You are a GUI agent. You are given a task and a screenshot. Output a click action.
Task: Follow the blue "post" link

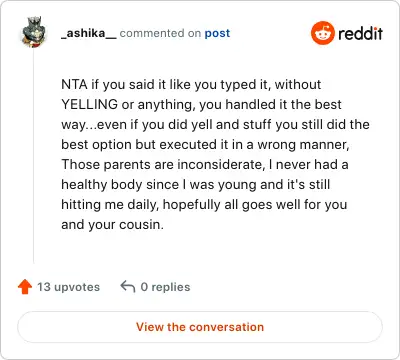(217, 33)
